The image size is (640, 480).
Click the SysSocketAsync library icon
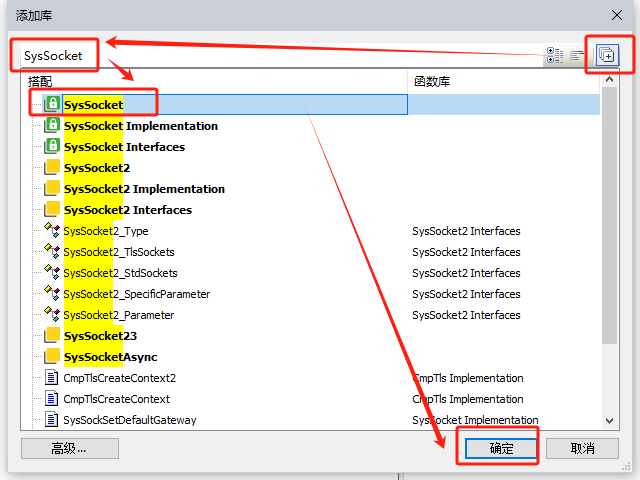click(53, 357)
